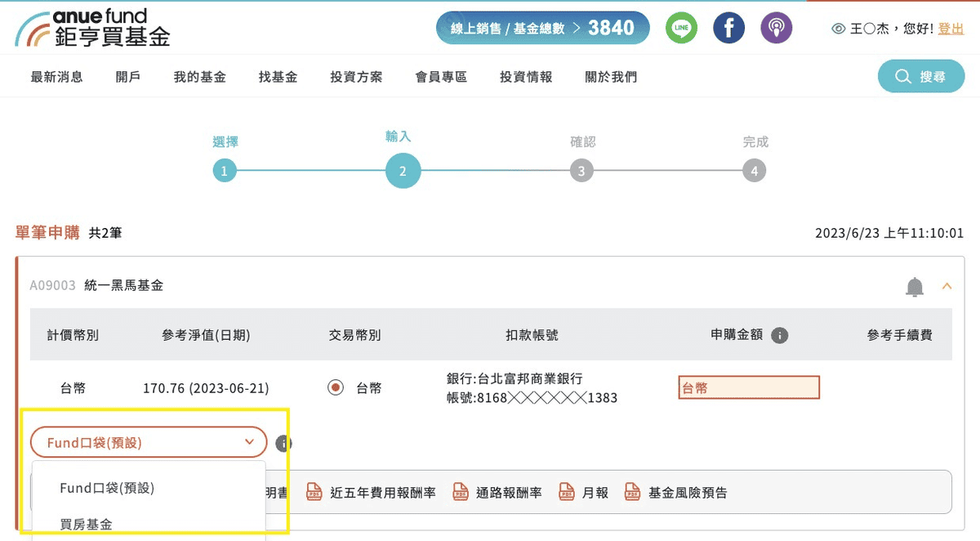
Task: Open the 月報 PDF
Action: point(583,492)
